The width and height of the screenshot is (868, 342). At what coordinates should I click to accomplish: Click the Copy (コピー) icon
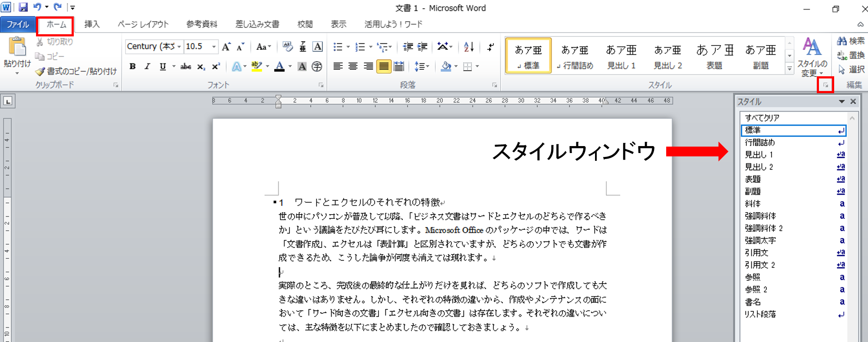pyautogui.click(x=40, y=56)
